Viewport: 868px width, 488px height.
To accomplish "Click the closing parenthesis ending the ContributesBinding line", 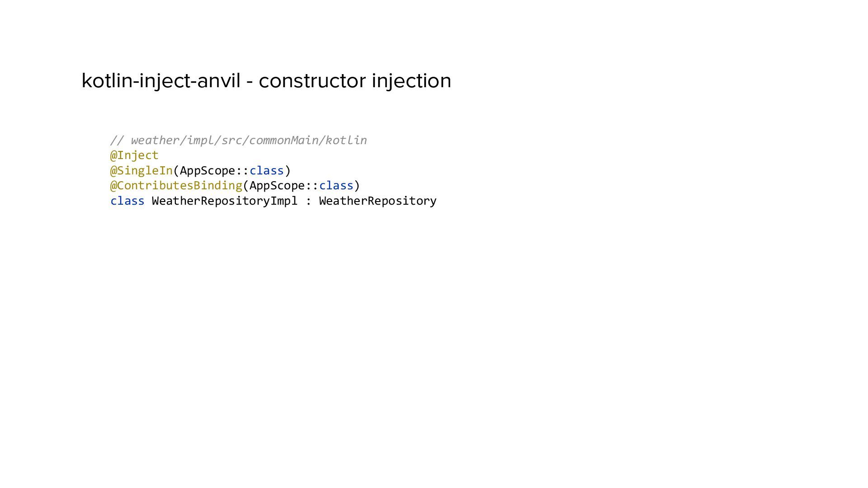I will click(357, 185).
